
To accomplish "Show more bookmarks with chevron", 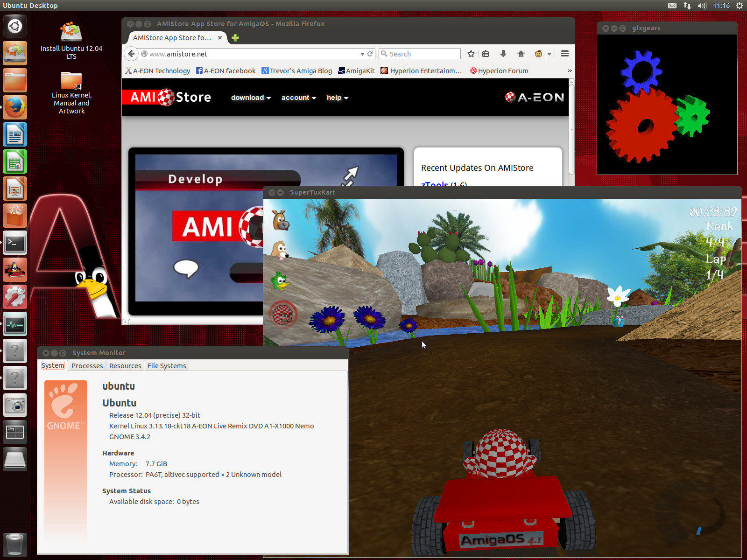I will pos(569,71).
